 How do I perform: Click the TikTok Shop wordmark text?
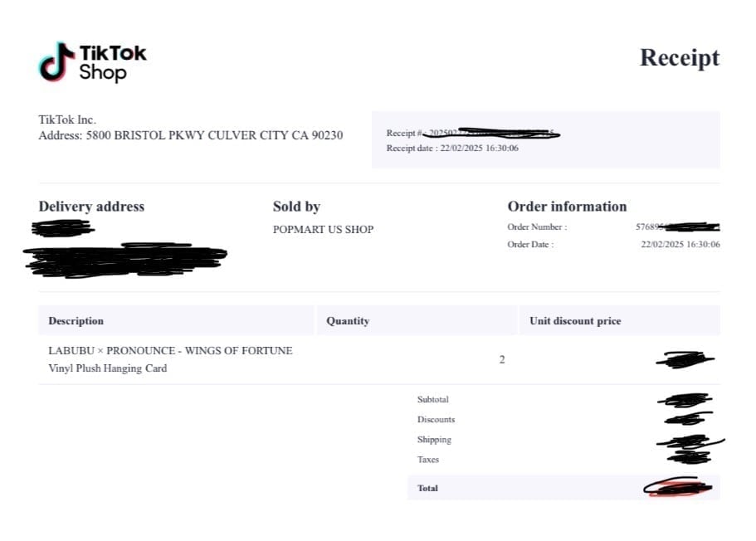tap(113, 63)
